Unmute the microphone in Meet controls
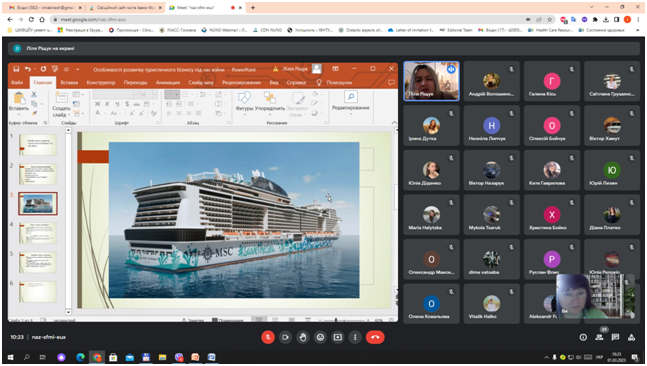647x366 pixels. (268, 337)
